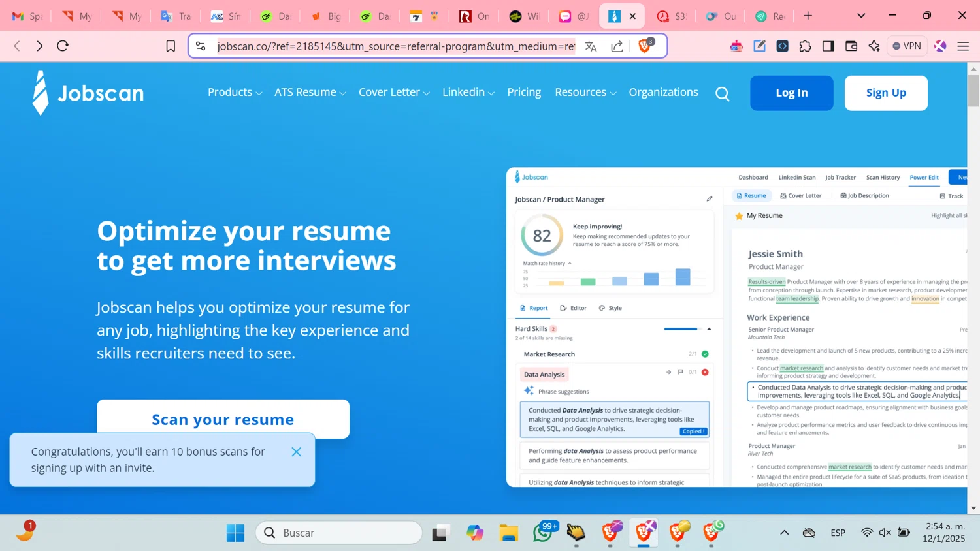Bookmark this page icon
The width and height of the screenshot is (980, 551).
tap(171, 46)
